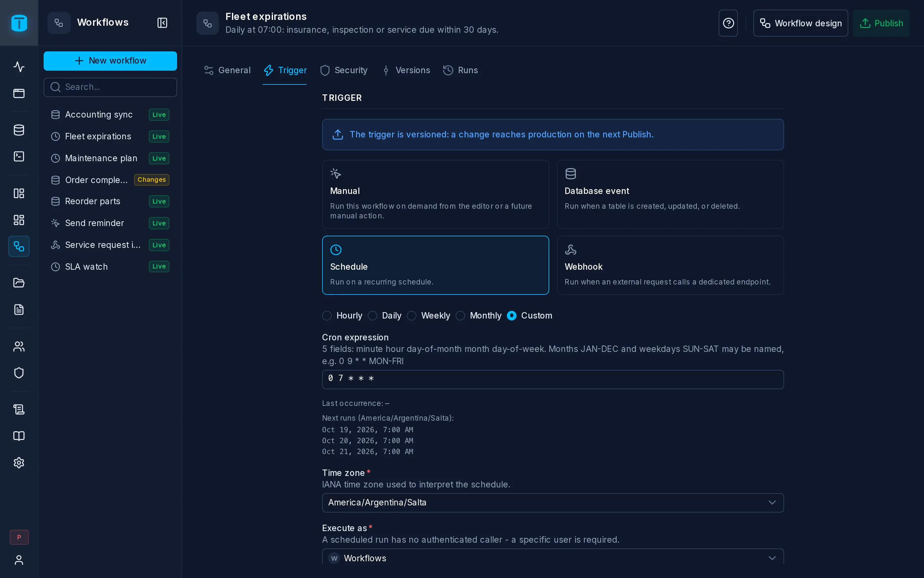Open the book documentation icon in sidebar

[19, 436]
